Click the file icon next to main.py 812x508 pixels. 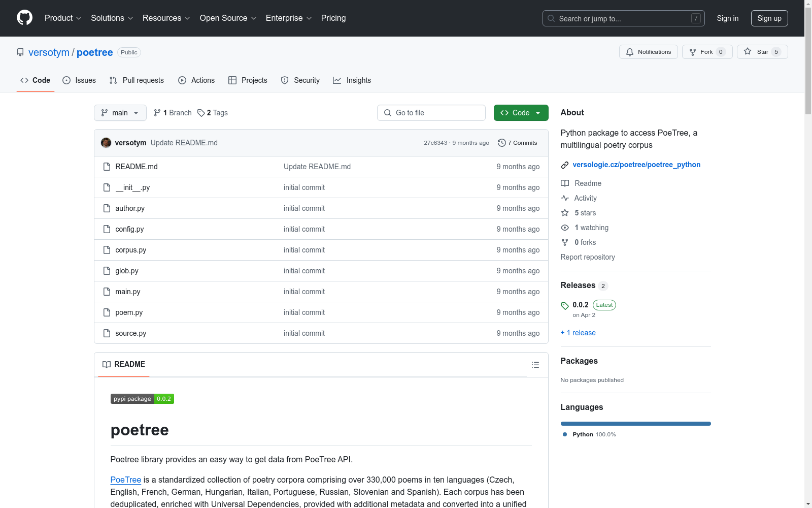pos(107,292)
